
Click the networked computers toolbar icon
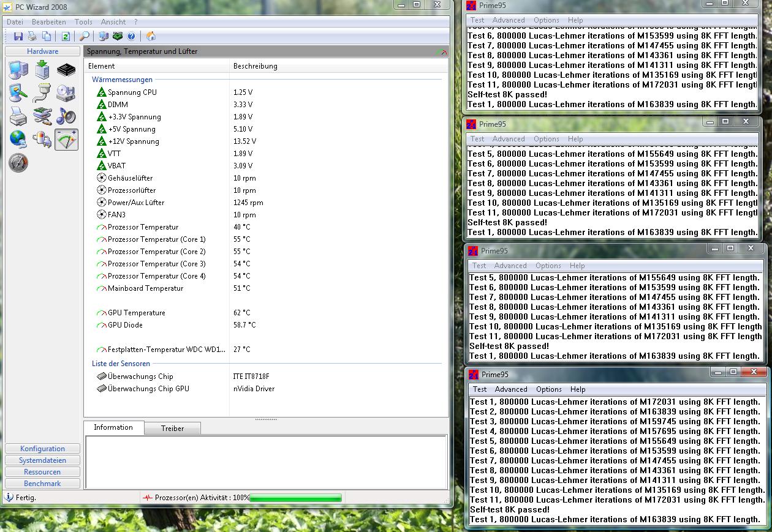tap(104, 37)
